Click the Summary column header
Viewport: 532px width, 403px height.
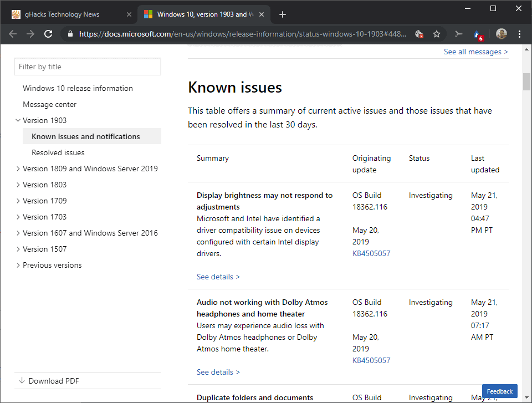click(x=213, y=158)
